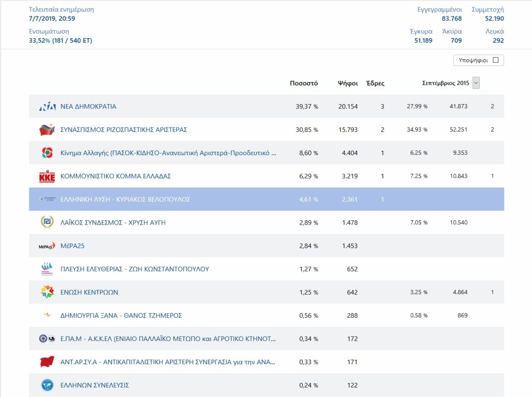Click the Νέα Δημοκρατία party logo
532x397 pixels.
[47, 106]
